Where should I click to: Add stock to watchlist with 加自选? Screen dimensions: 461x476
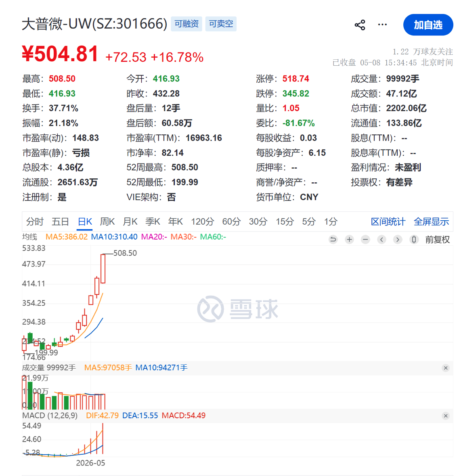tap(428, 25)
